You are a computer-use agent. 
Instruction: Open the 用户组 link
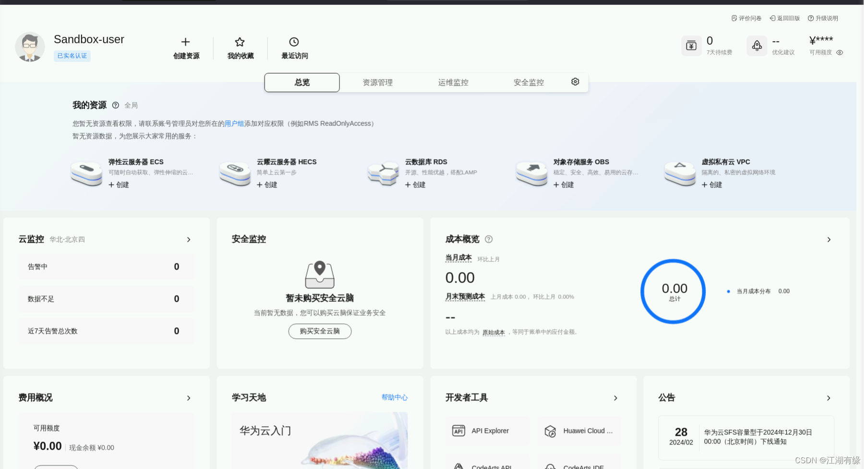pyautogui.click(x=234, y=123)
